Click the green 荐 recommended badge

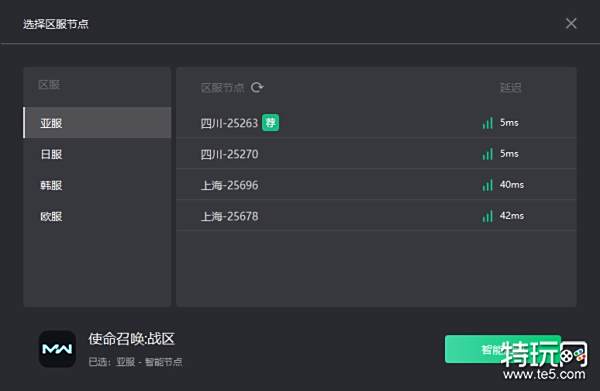(271, 122)
